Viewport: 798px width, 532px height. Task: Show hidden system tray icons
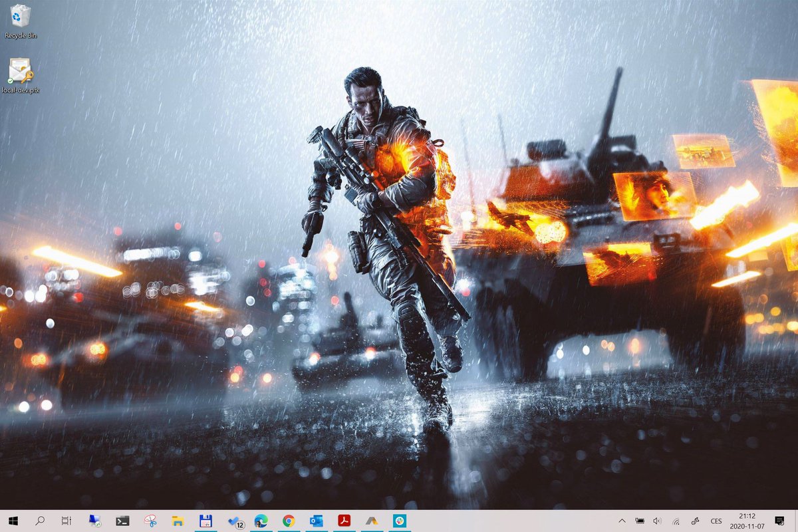622,521
